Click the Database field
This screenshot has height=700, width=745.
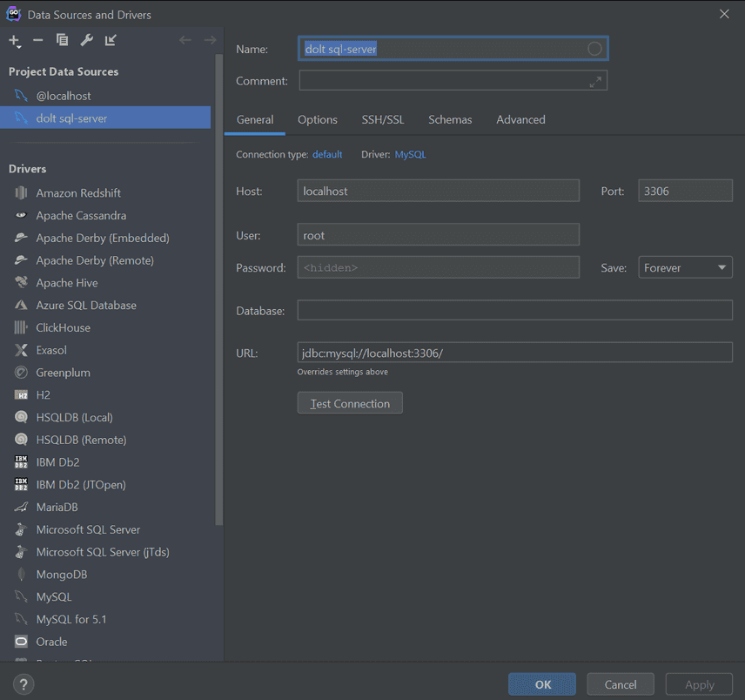click(514, 310)
